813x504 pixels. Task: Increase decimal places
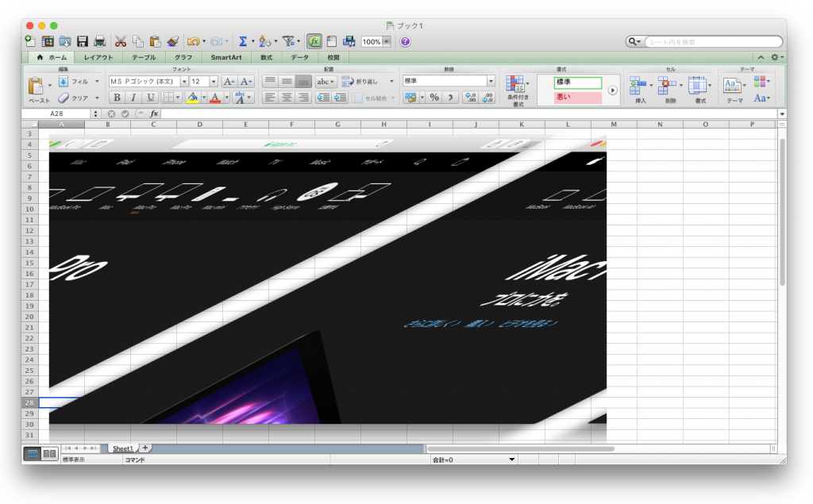pyautogui.click(x=470, y=97)
